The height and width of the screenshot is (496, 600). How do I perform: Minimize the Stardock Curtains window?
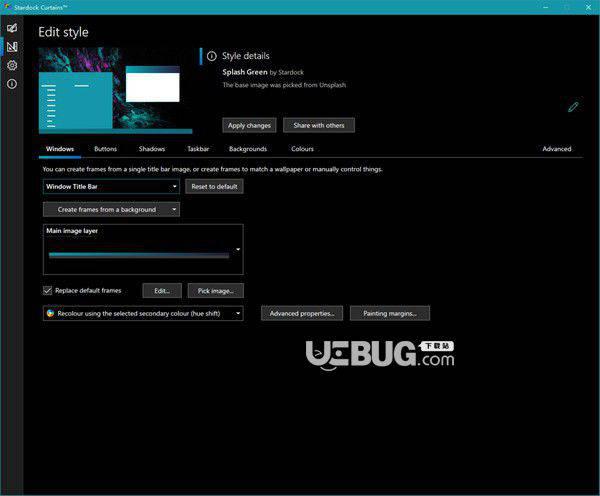(546, 7)
